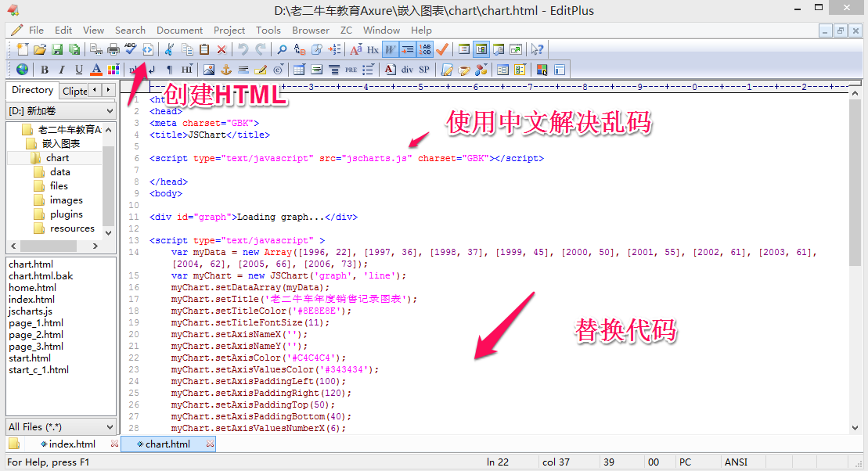Toggle the W word wrap button
The image size is (868, 471).
coord(391,50)
